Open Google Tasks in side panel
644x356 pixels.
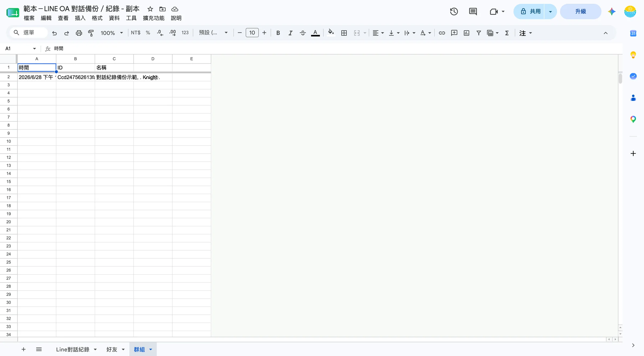pyautogui.click(x=633, y=76)
